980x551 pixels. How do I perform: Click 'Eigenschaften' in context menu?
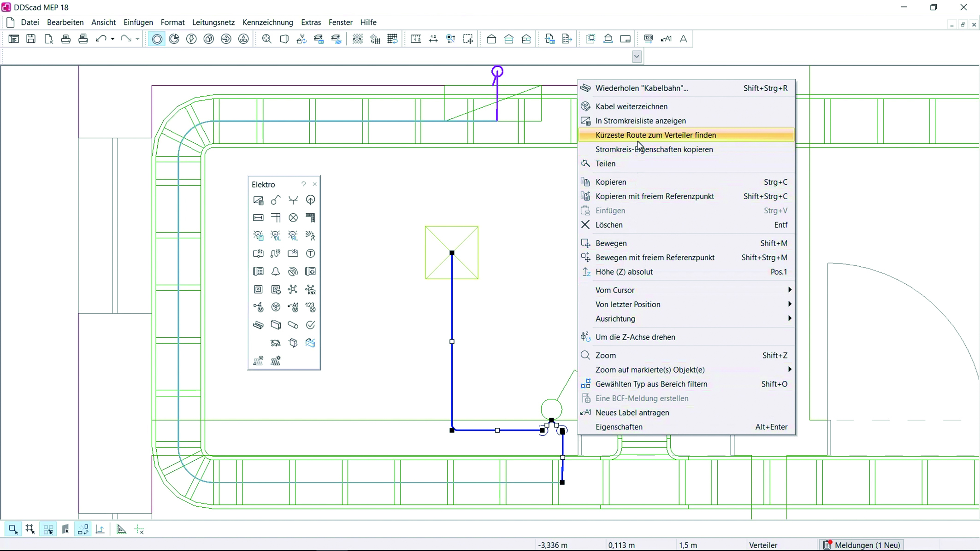tap(619, 427)
